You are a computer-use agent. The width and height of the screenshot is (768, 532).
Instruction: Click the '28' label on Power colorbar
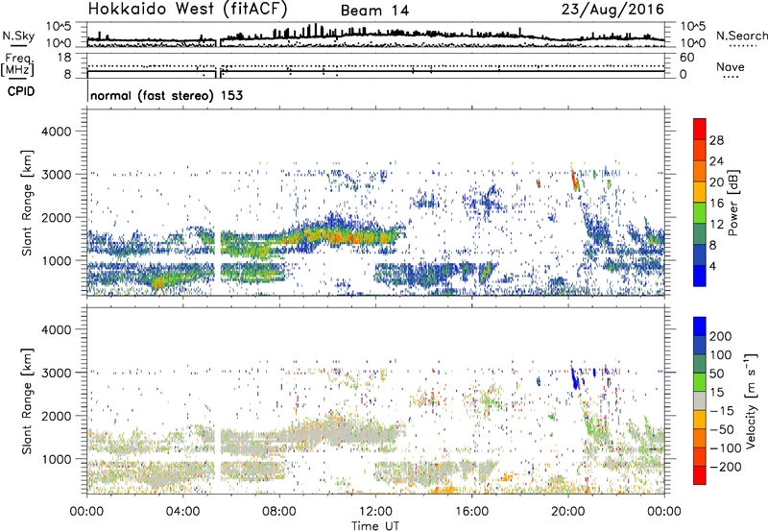click(x=716, y=140)
